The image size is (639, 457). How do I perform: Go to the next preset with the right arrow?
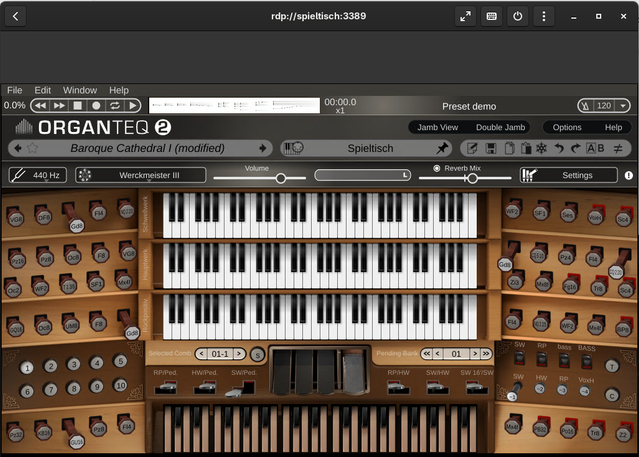point(263,148)
